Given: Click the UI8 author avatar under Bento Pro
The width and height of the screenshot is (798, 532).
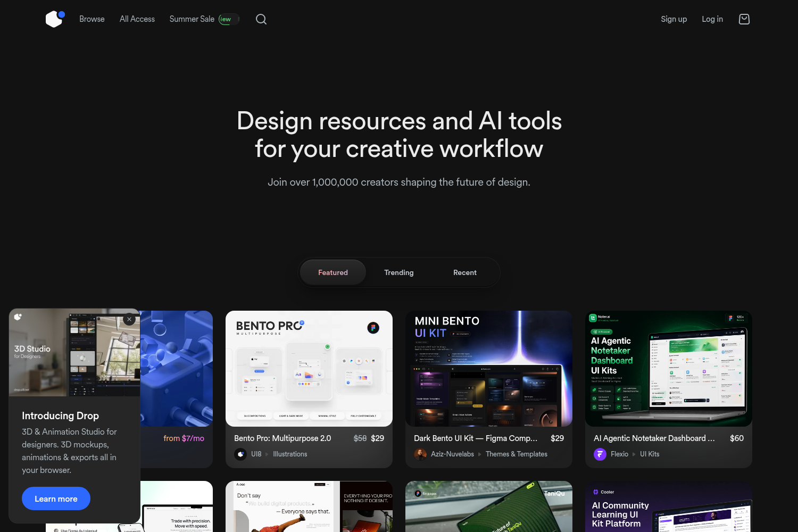Looking at the screenshot, I should (x=240, y=454).
